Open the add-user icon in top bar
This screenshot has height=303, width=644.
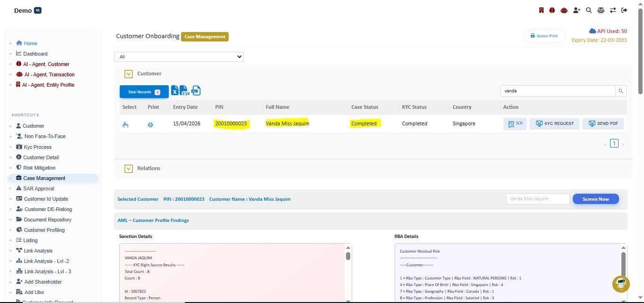coord(577,10)
